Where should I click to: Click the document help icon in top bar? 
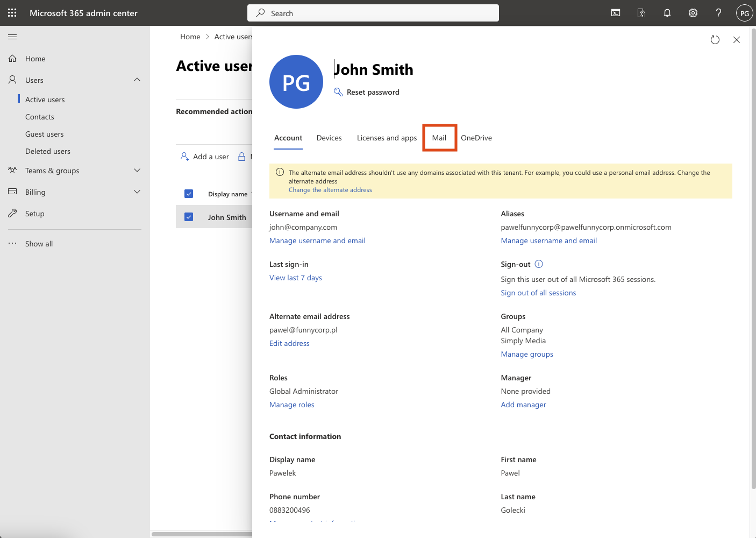pyautogui.click(x=641, y=13)
